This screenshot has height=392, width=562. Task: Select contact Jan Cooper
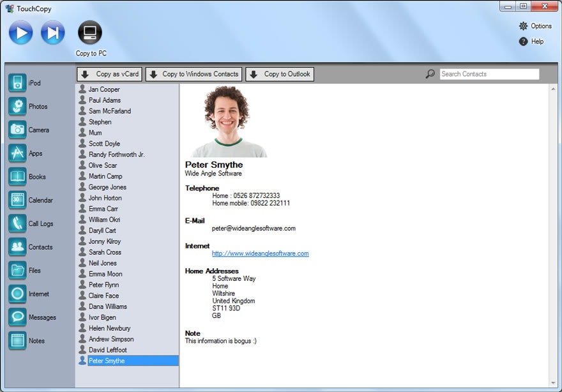pyautogui.click(x=104, y=89)
